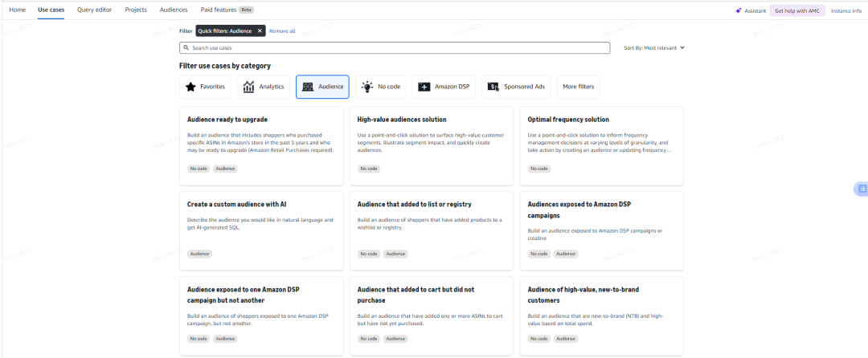Switch to the Query editor tab
The image size is (868, 358).
pos(95,10)
